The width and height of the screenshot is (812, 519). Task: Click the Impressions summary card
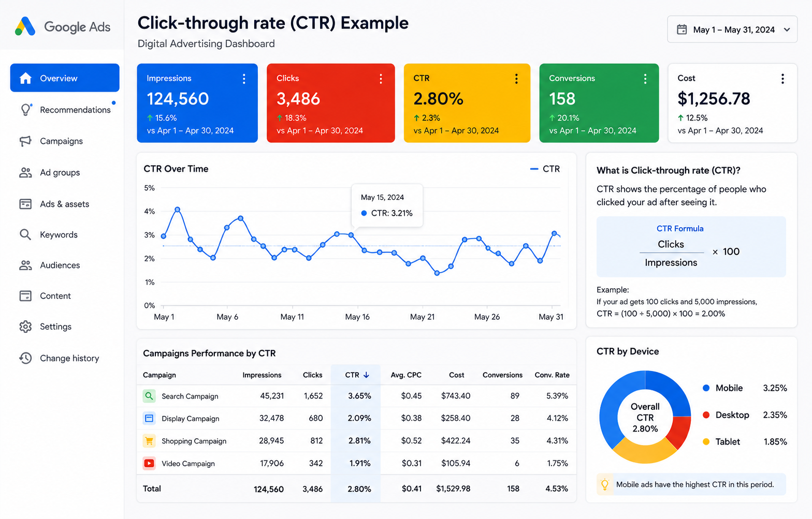coord(197,103)
